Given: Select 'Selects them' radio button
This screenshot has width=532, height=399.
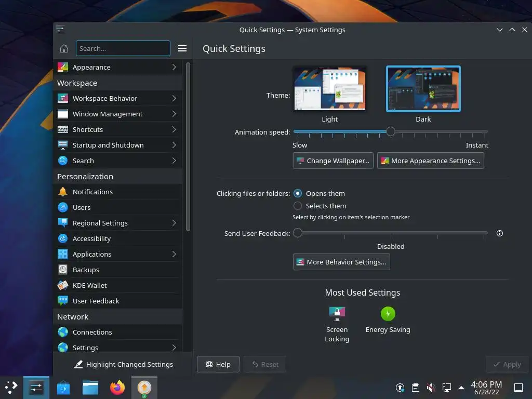Looking at the screenshot, I should [298, 206].
